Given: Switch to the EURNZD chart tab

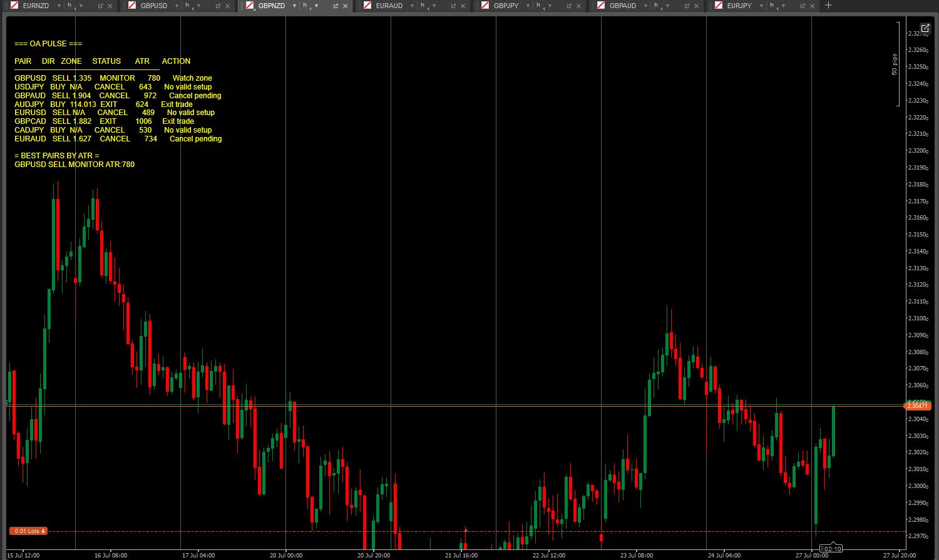Looking at the screenshot, I should point(35,6).
